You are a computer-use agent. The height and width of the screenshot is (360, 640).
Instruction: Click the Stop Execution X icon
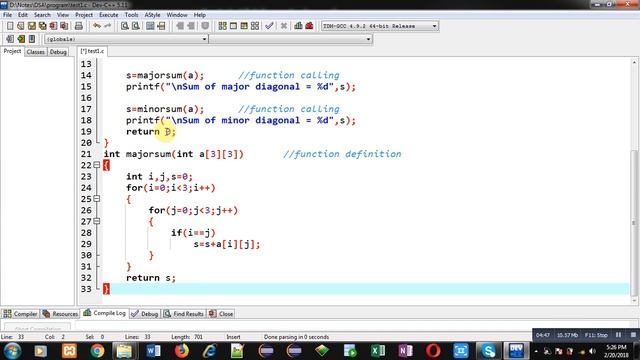tap(284, 26)
